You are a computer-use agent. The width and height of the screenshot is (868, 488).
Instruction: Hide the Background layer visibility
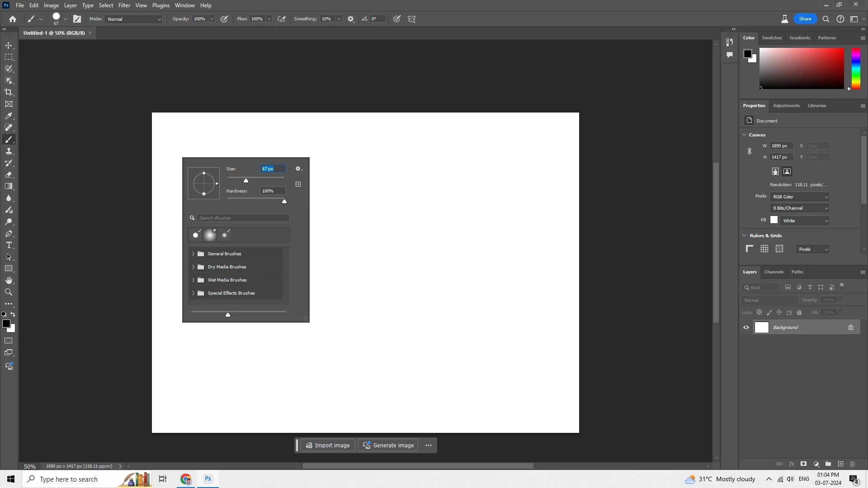746,327
